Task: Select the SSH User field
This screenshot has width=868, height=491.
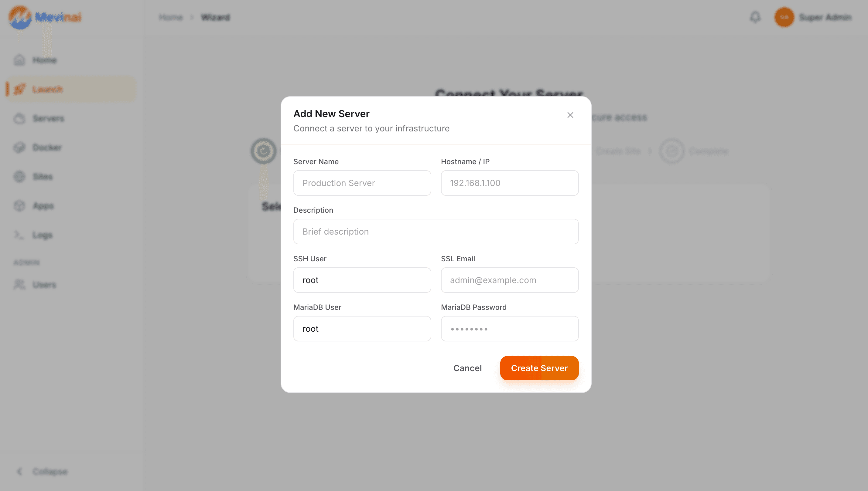Action: (x=362, y=280)
